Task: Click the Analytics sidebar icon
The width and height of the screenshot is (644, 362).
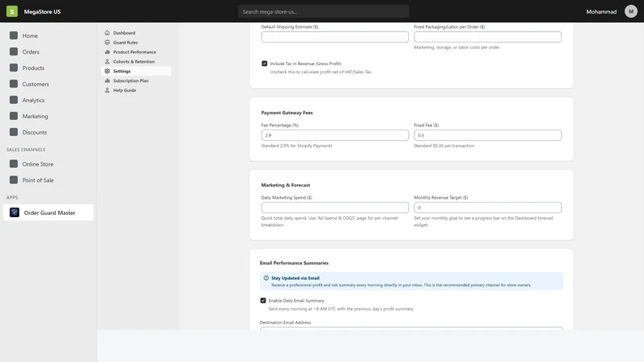Action: click(x=14, y=100)
